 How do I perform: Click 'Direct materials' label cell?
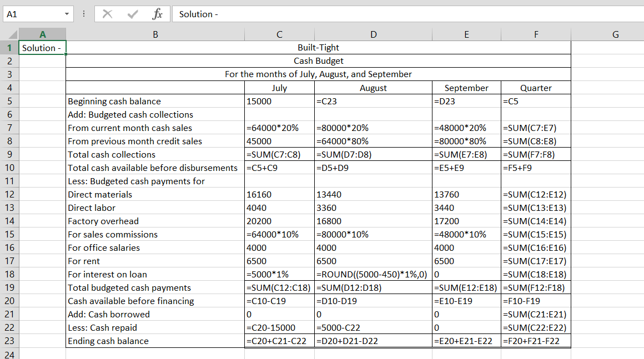155,194
